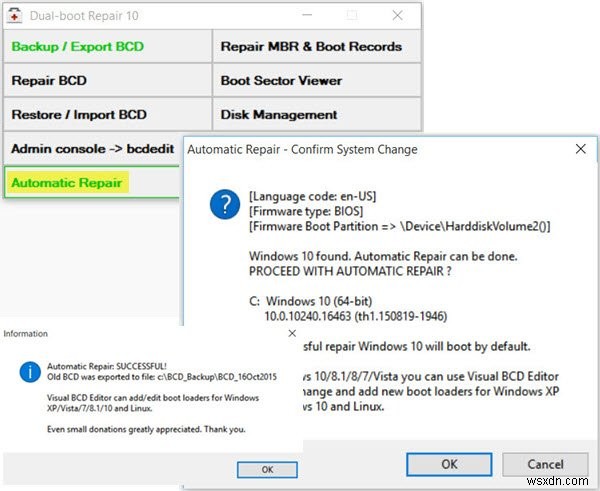Click the maximize button of Dual-boot Repair

[352, 15]
